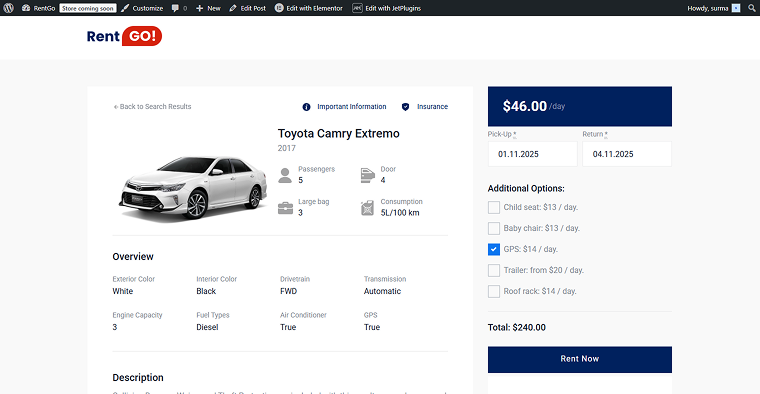Image resolution: width=760 pixels, height=394 pixels.
Task: Check the Roof rack option
Action: [x=494, y=291]
